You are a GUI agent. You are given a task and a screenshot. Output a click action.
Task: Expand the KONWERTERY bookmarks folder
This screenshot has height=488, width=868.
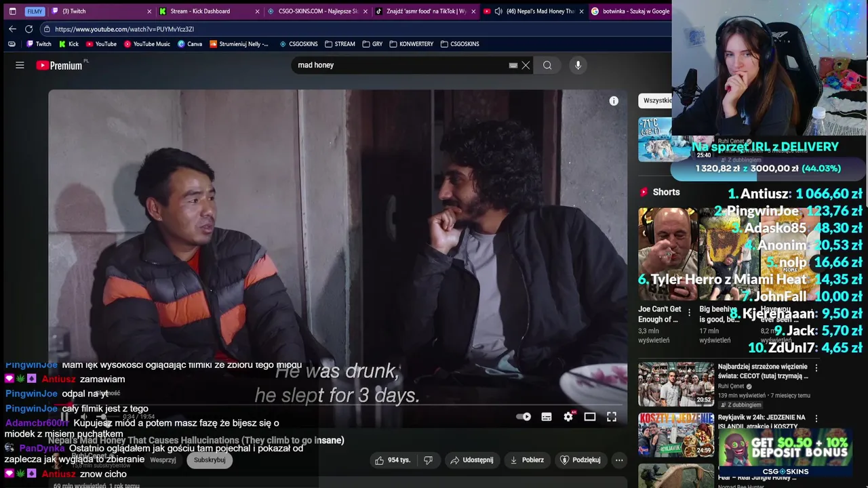pos(411,44)
